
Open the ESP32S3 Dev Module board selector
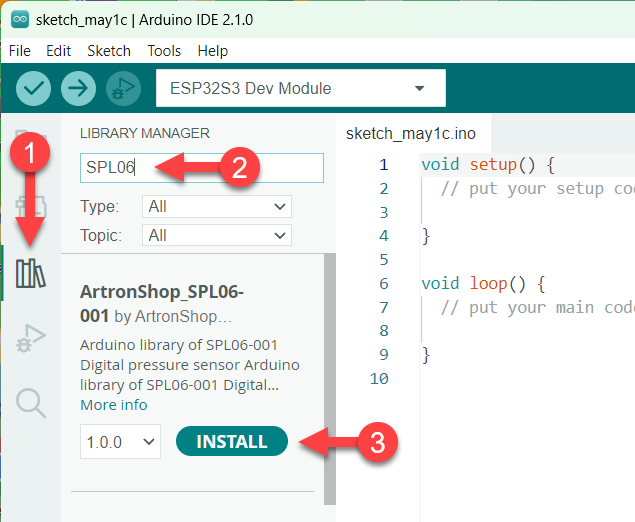[301, 88]
